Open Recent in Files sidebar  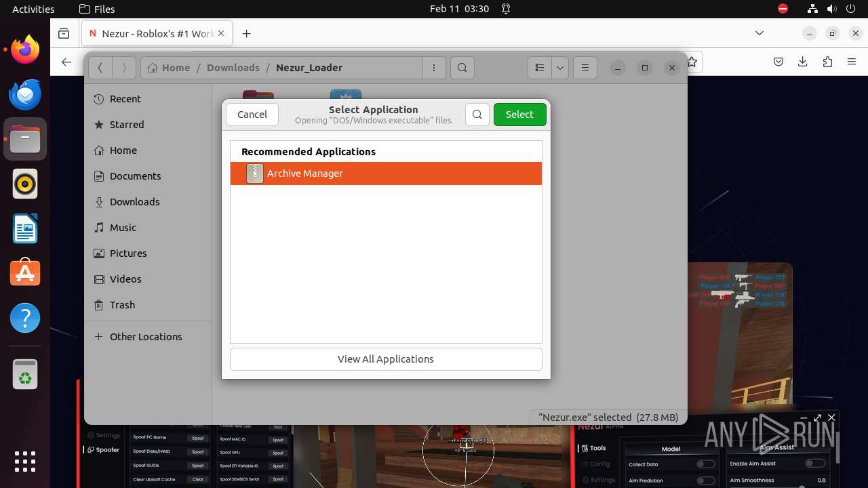(148, 99)
